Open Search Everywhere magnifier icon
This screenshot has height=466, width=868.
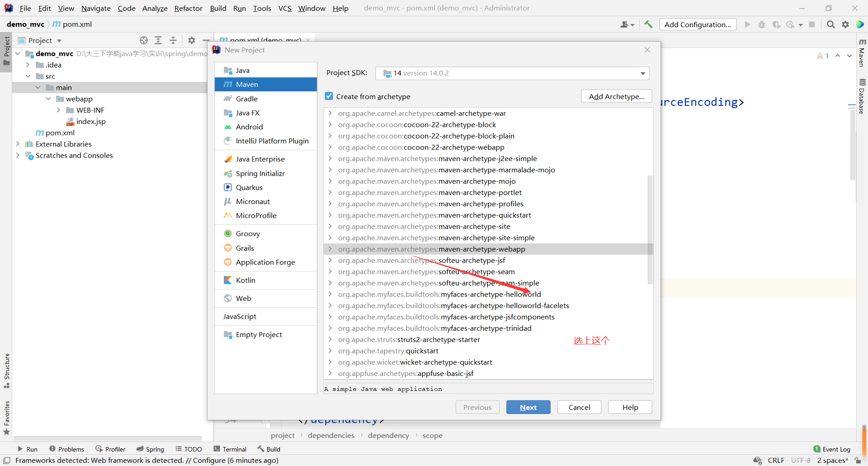[x=830, y=24]
